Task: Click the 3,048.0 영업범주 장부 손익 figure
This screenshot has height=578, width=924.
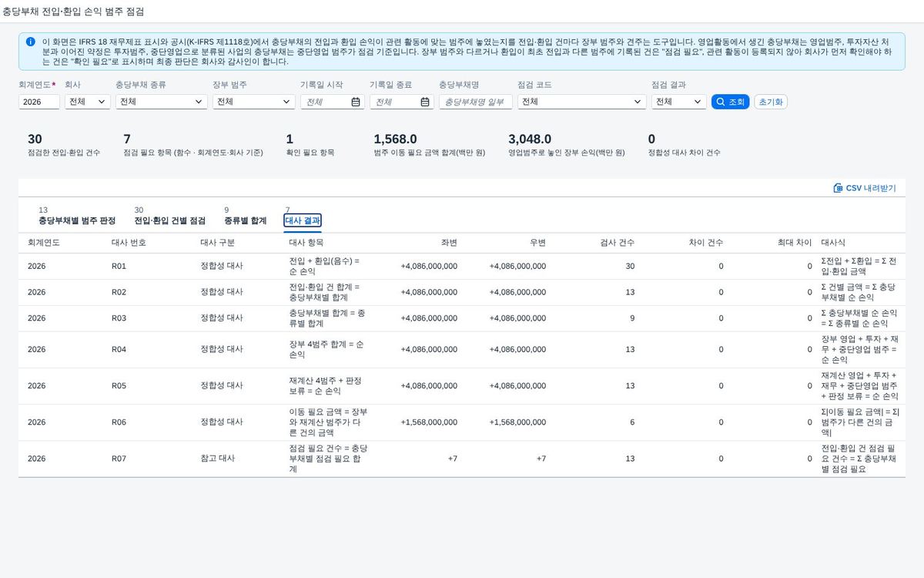Action: coord(530,139)
